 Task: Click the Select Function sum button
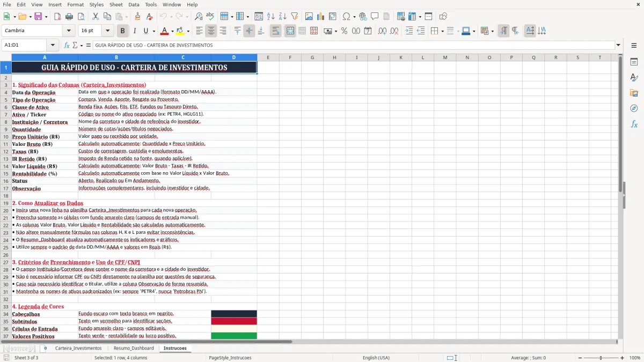click(75, 45)
